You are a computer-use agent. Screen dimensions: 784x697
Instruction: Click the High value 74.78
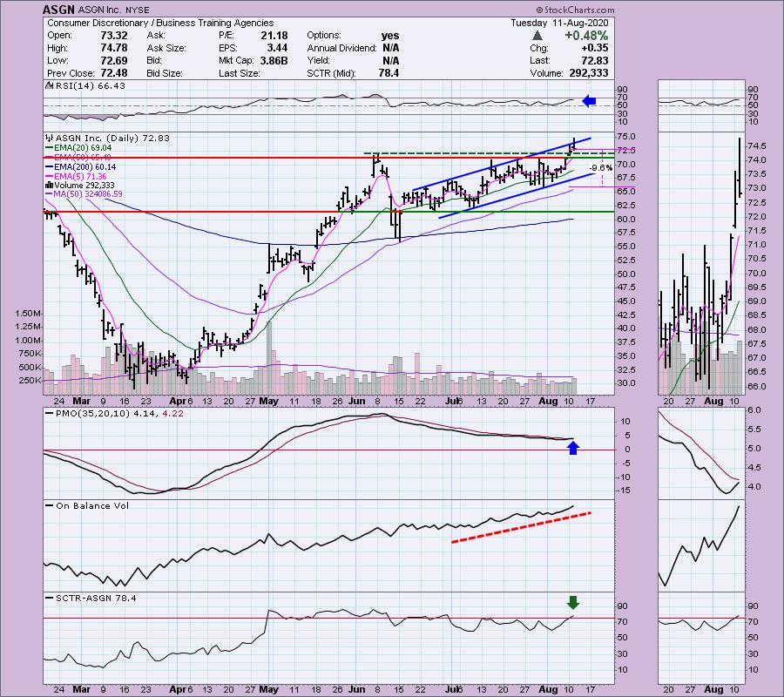point(114,48)
